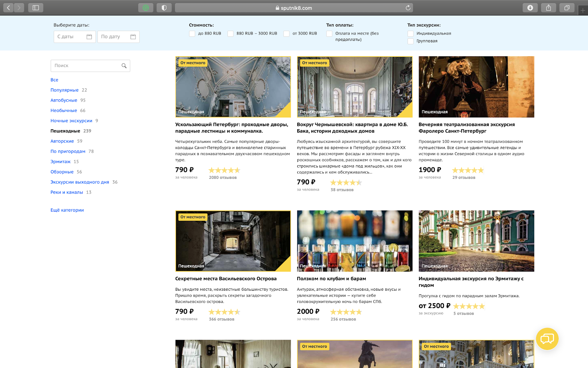588x368 pixels.
Task: Open 'Вокруг Чернышевской' tour title
Action: tap(352, 128)
